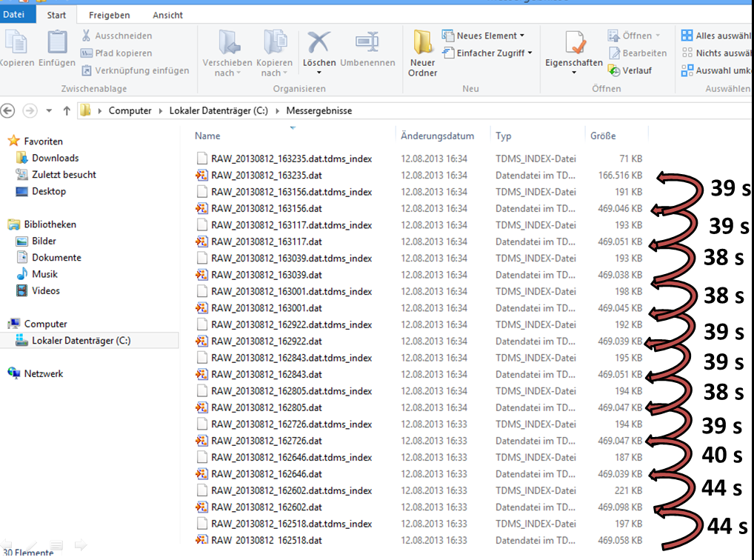Click icon of RAW_20130812_163039.dat

201,275
